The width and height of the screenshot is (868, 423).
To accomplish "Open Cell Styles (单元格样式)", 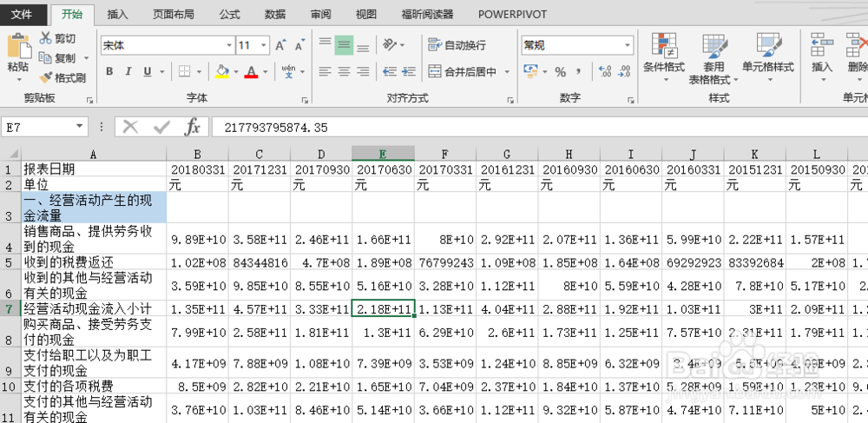I will point(768,57).
